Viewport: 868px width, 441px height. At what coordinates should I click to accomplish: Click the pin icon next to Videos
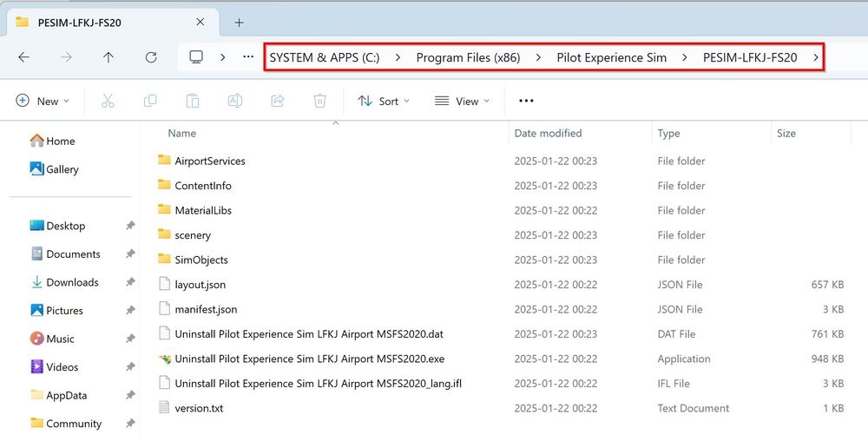130,367
